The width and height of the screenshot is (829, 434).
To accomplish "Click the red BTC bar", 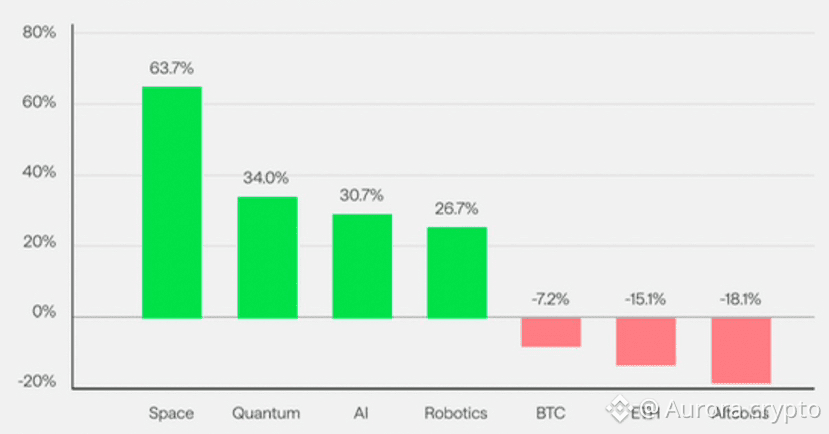I will [x=551, y=332].
